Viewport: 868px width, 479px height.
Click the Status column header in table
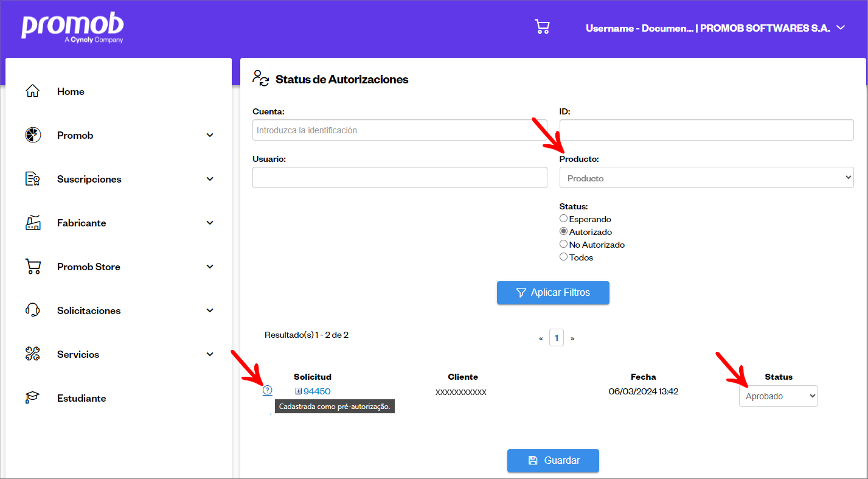click(x=779, y=377)
